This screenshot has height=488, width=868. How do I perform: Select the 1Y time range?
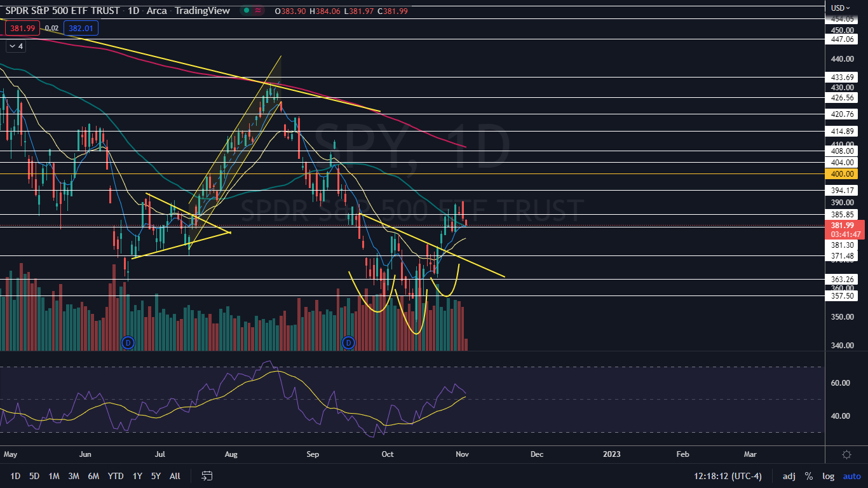click(137, 476)
